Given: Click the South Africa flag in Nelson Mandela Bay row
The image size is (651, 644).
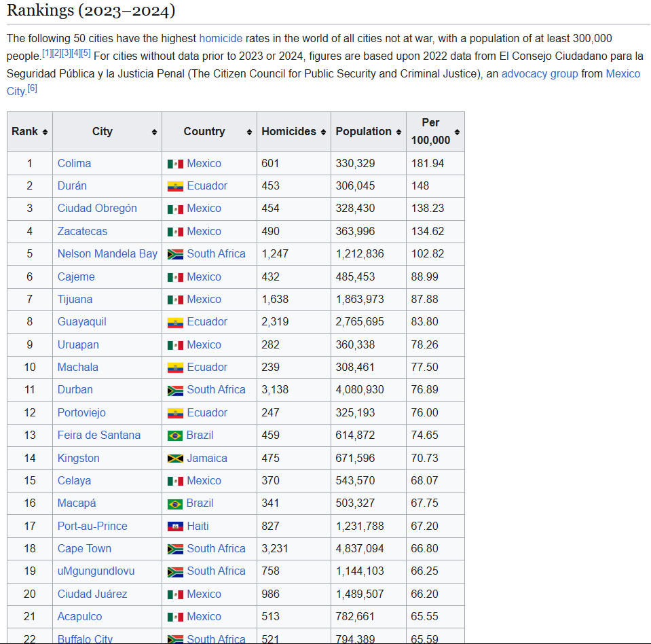Looking at the screenshot, I should [x=175, y=254].
